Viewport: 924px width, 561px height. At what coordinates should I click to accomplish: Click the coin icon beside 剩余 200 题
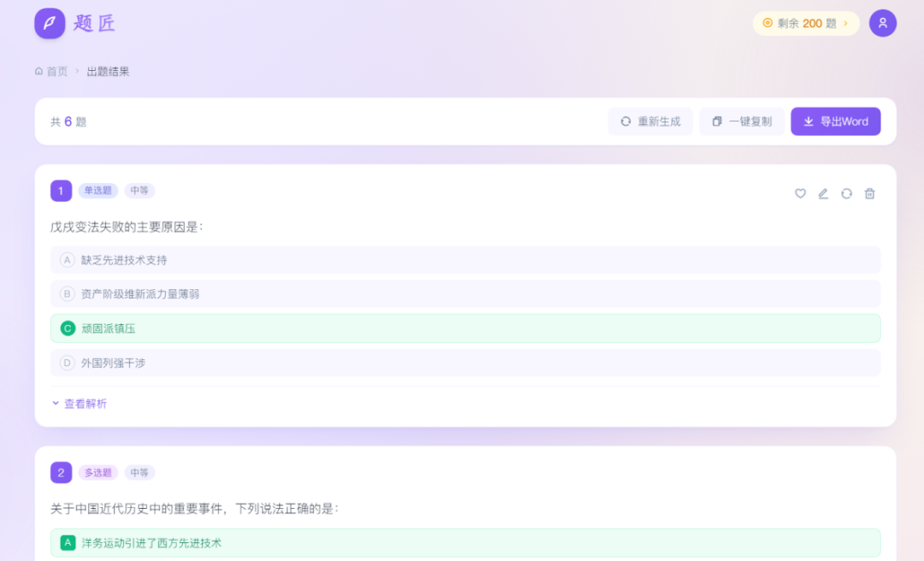point(767,23)
